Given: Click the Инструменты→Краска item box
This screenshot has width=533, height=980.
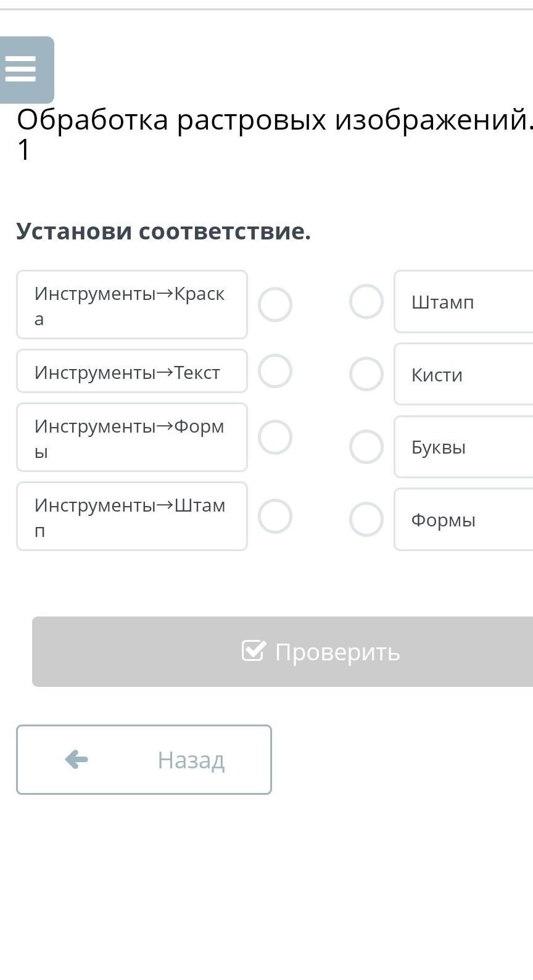Looking at the screenshot, I should point(131,305).
